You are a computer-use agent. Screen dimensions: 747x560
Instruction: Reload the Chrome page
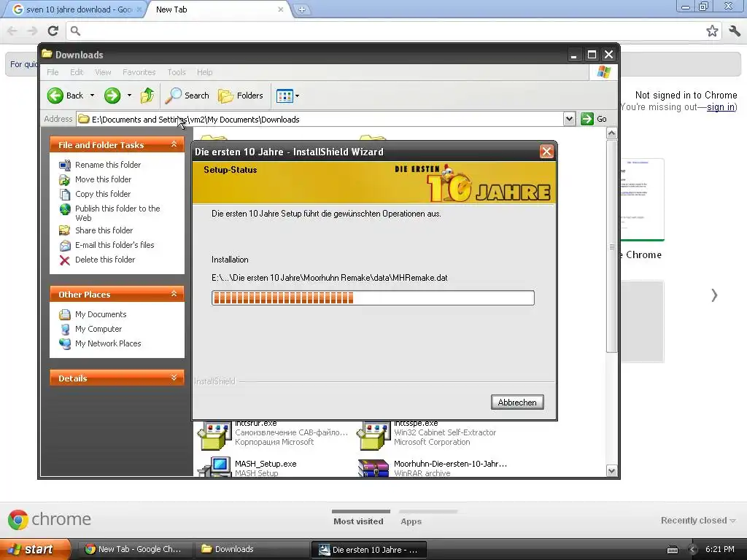(x=53, y=31)
